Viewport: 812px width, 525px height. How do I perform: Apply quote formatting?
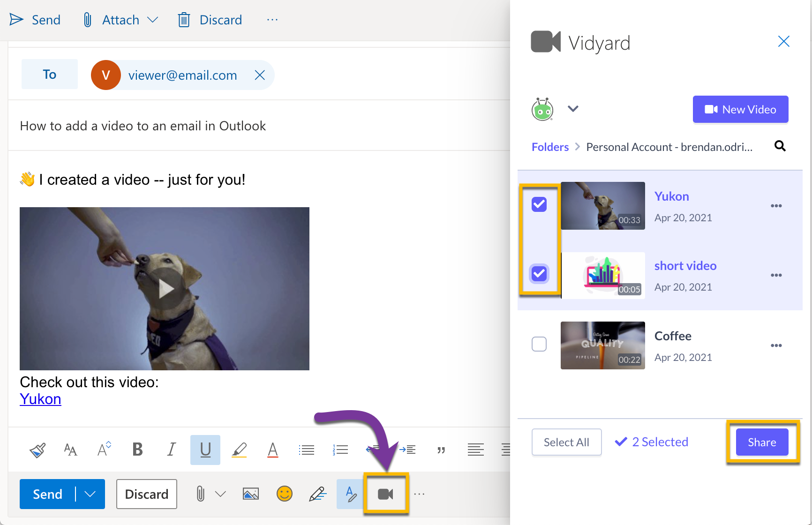(441, 450)
